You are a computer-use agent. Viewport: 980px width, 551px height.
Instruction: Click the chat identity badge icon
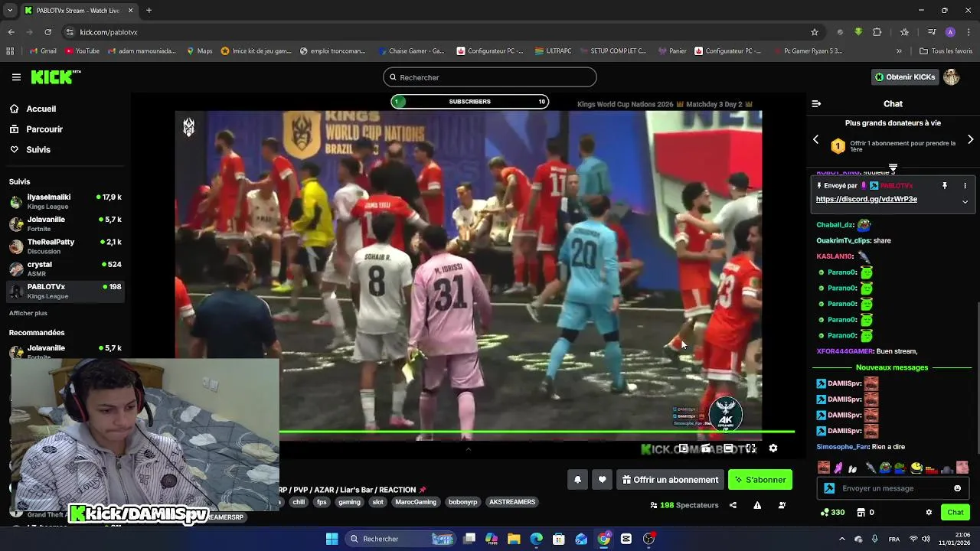[829, 488]
